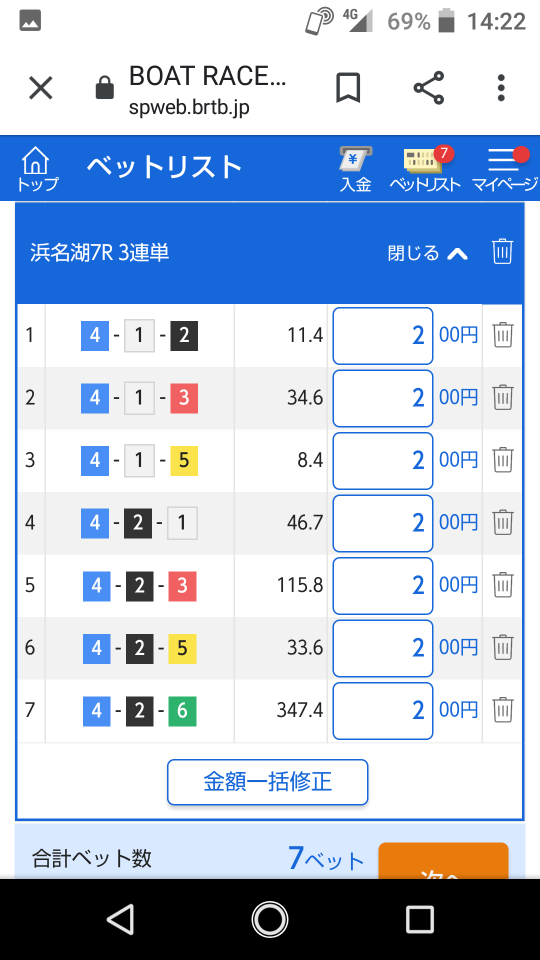Select amount field for bet 4-2-5
This screenshot has width=540, height=960.
[x=383, y=648]
